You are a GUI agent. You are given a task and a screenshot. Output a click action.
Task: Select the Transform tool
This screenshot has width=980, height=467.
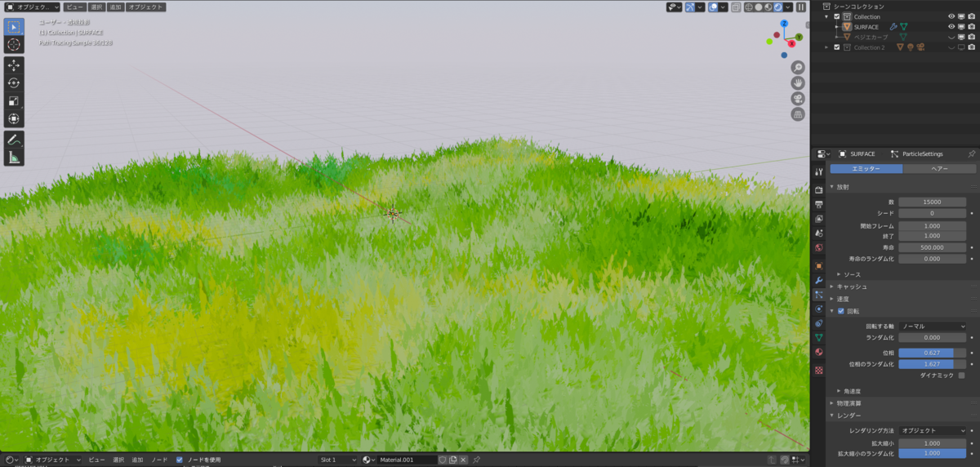click(x=14, y=118)
